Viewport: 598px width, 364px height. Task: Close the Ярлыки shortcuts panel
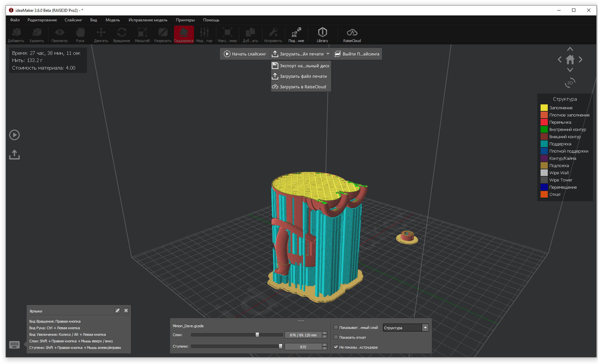tap(126, 310)
